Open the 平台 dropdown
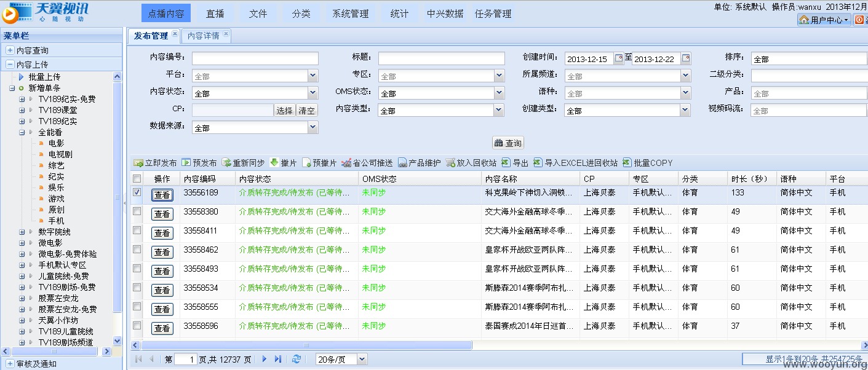The height and width of the screenshot is (370, 868). pos(313,76)
